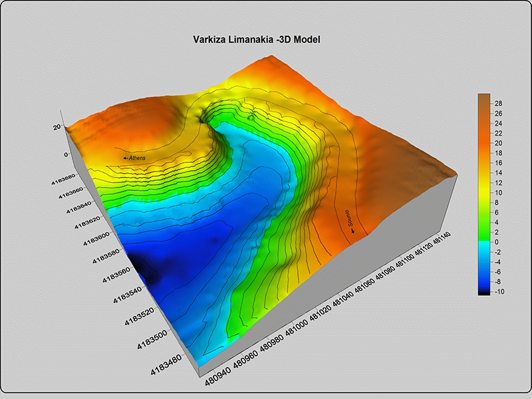Click the northing axis label 4183540
532x399 pixels.
pyautogui.click(x=127, y=295)
